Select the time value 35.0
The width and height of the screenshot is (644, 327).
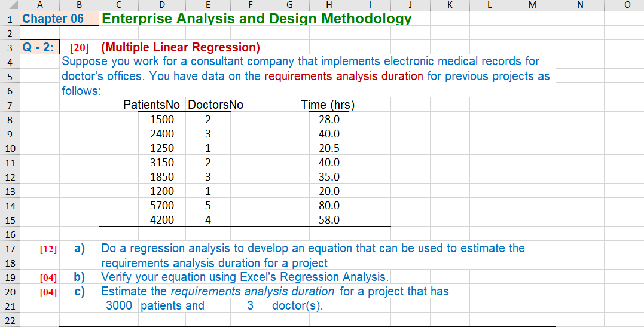point(329,177)
